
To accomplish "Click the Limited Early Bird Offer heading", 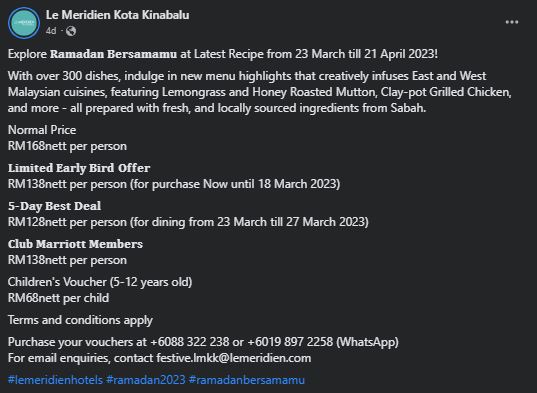I will tap(79, 168).
